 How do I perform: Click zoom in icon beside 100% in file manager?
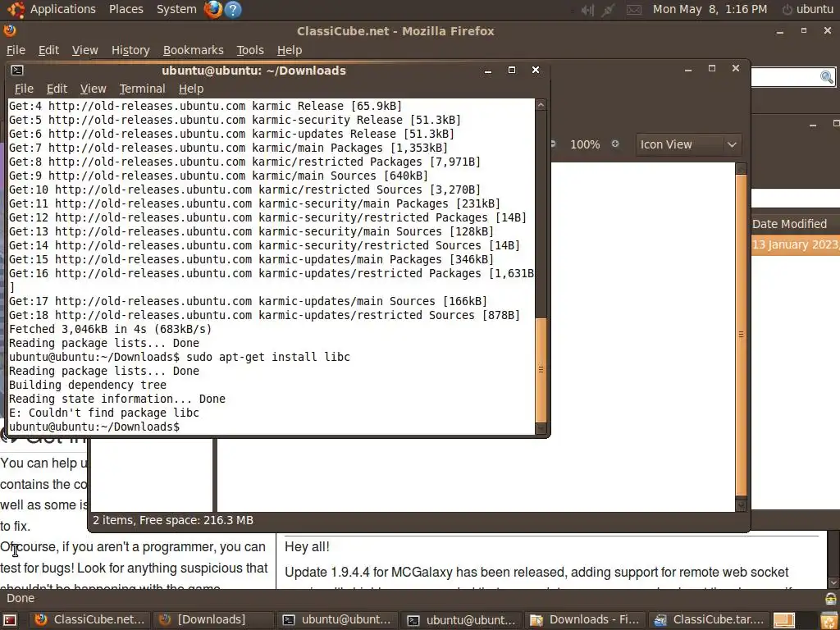(x=615, y=144)
